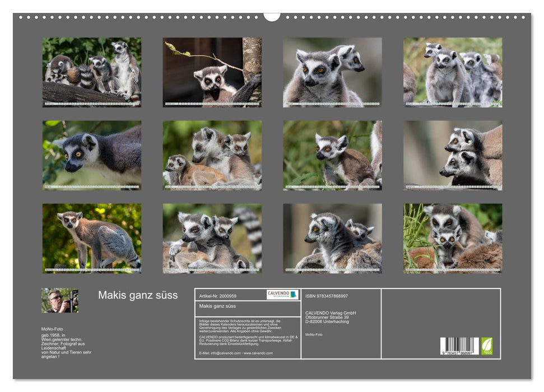Open the standing lemur on all fours photo
544x392 pixels.
pyautogui.click(x=92, y=238)
